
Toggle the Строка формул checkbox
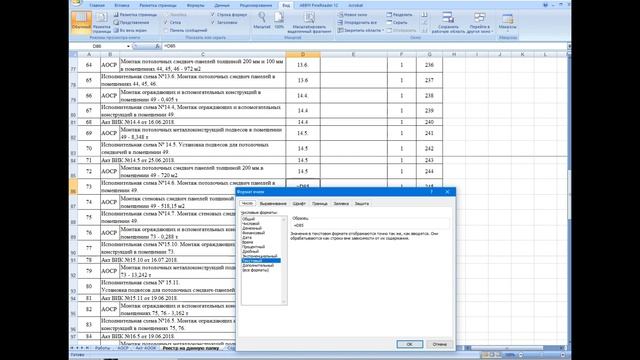213,15
